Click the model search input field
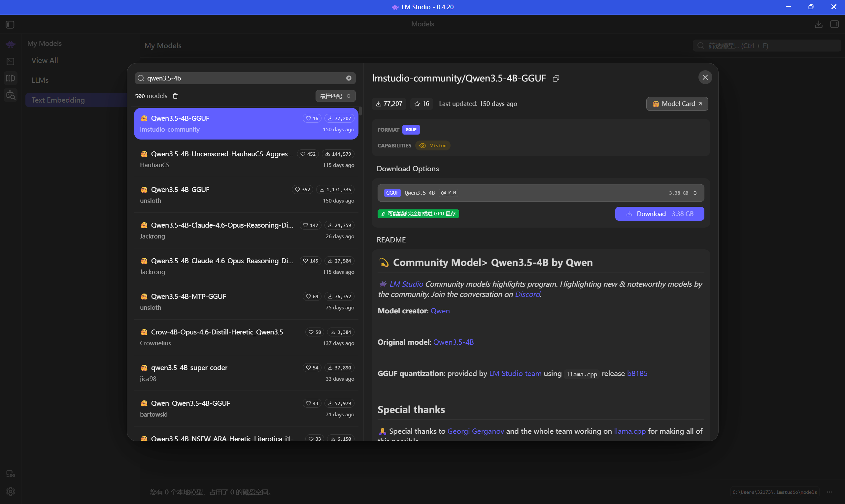 (245, 78)
